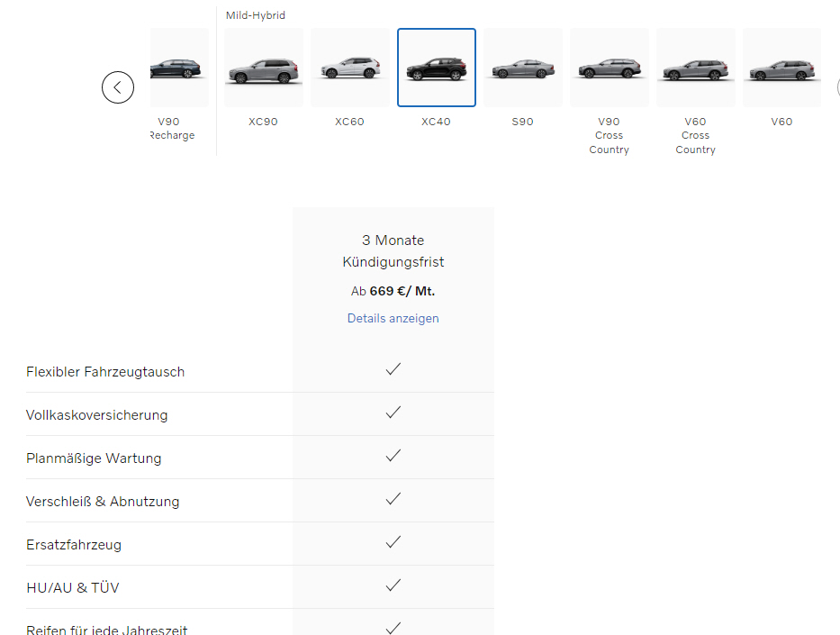The width and height of the screenshot is (840, 635).
Task: Select the plain V60 car thumbnail
Action: tap(781, 68)
